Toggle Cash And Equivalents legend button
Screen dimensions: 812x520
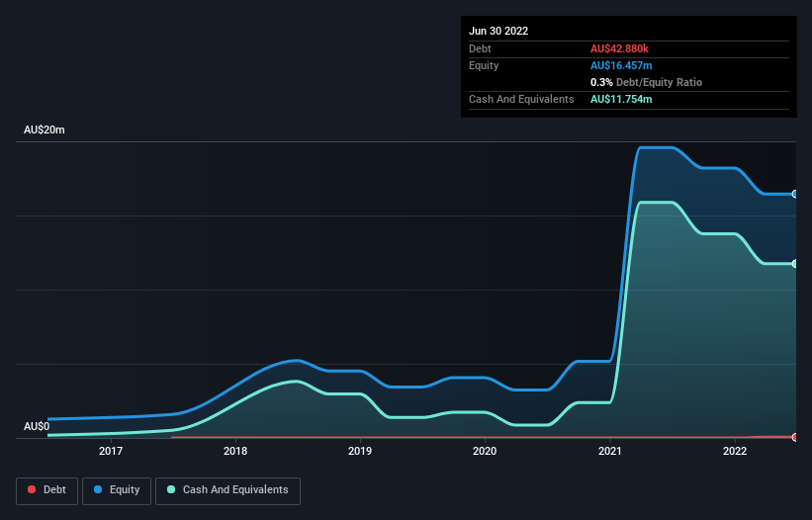(x=227, y=490)
